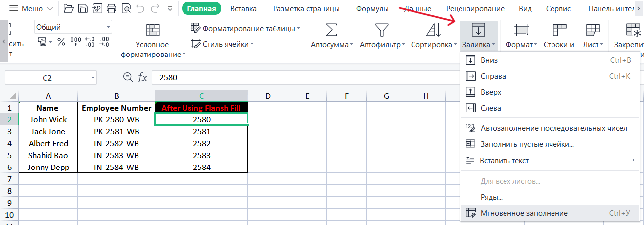The width and height of the screenshot is (644, 225).
Task: Open Стиль ячейки dropdown
Action: coord(222,44)
